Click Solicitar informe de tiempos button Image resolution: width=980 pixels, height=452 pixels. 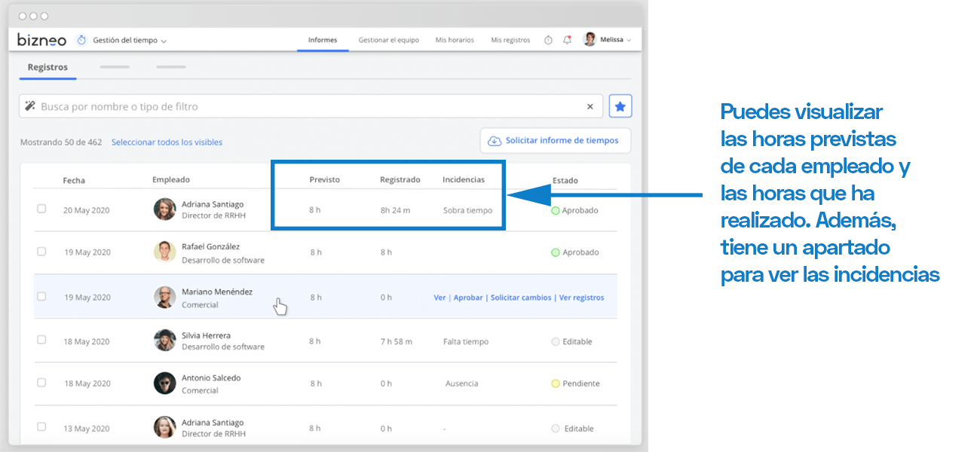click(x=555, y=141)
